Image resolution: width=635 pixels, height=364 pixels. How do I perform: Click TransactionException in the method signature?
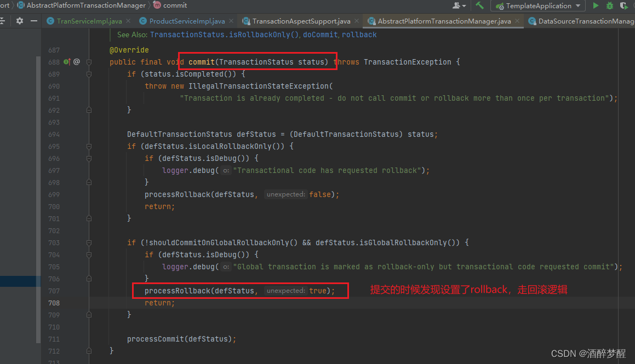pos(408,62)
